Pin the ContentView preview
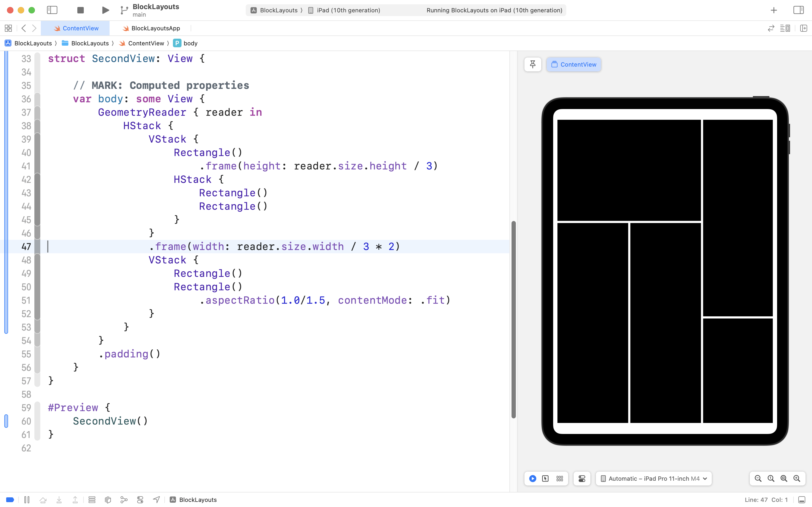The height and width of the screenshot is (507, 812). 532,64
